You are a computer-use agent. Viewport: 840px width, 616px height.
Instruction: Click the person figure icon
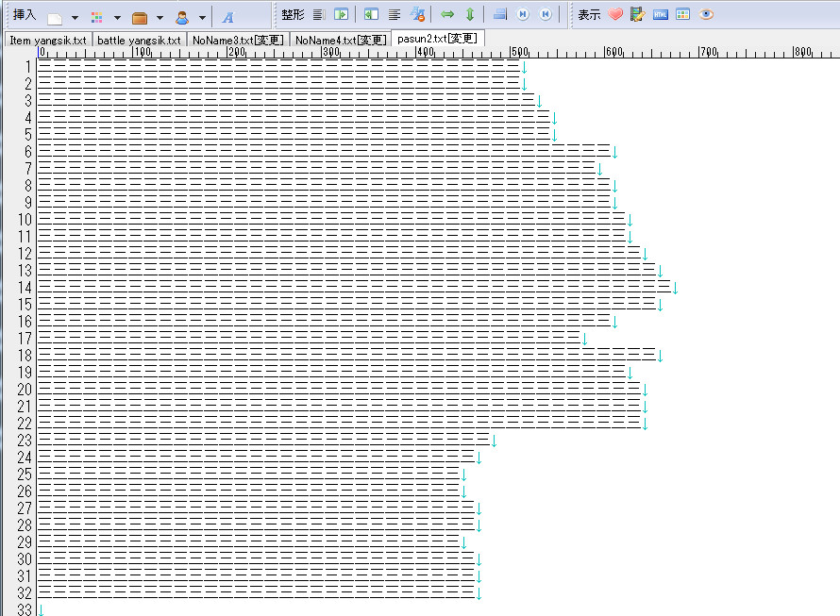182,16
